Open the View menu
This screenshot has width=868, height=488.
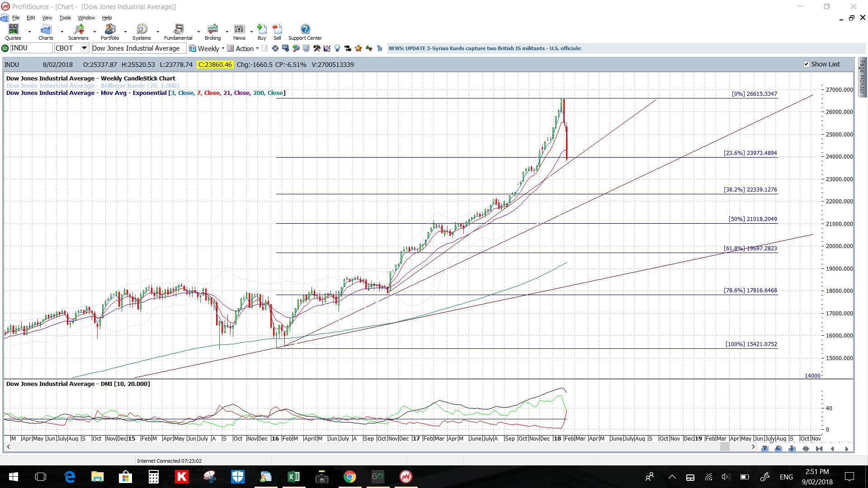(x=47, y=18)
